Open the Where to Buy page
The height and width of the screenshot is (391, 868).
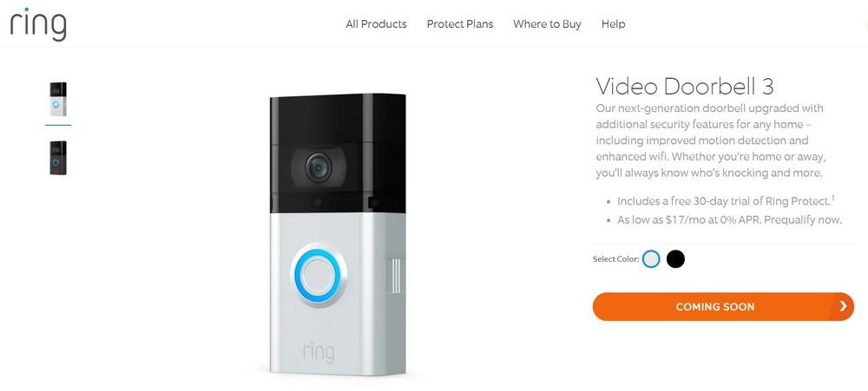(547, 24)
